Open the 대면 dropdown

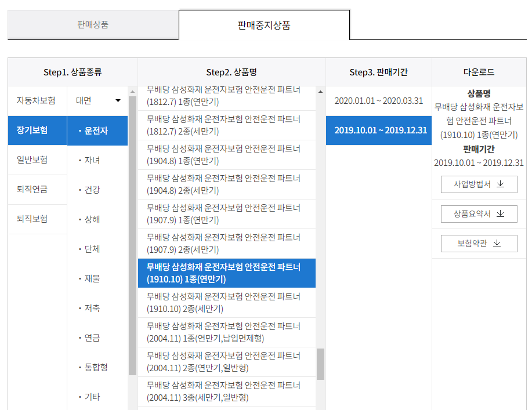pyautogui.click(x=97, y=101)
